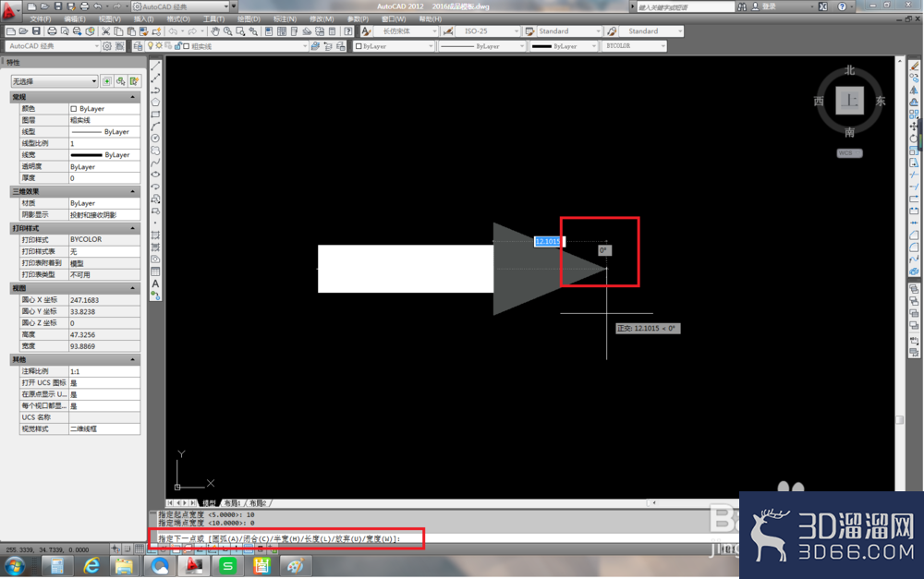Open the 修改(M) menu
Screen dimensions: 924x579
coord(322,19)
